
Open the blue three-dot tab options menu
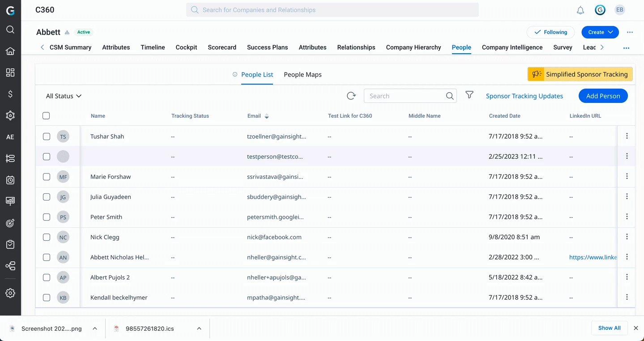pyautogui.click(x=627, y=48)
